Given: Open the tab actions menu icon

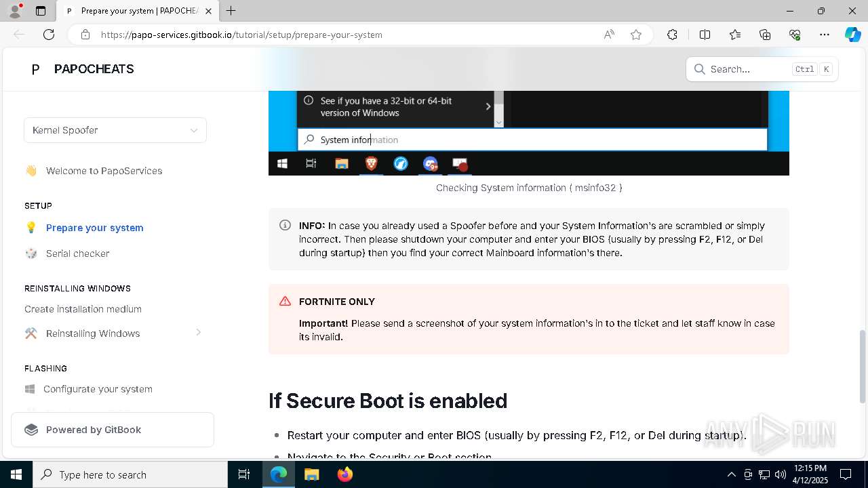Looking at the screenshot, I should [x=41, y=11].
